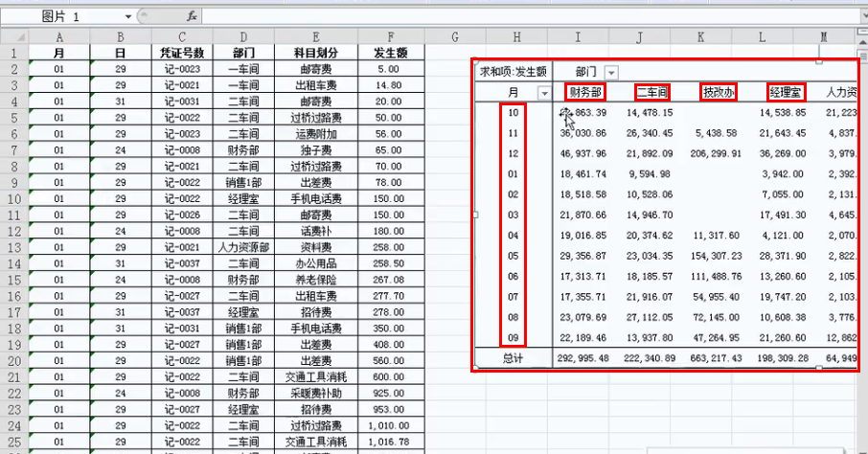Viewport: 868px width, 454px height.
Task: Select row 10 header
Action: tap(13, 198)
